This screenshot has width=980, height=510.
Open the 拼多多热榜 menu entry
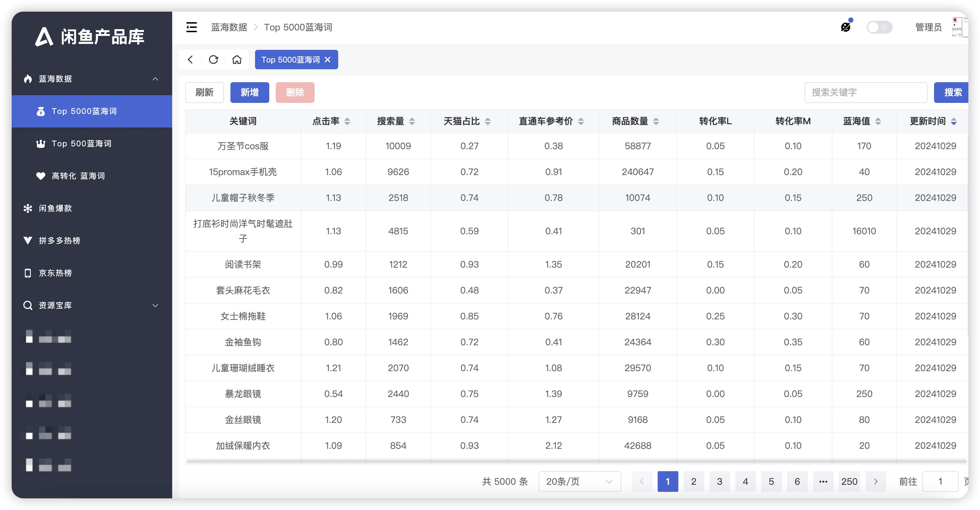[59, 241]
